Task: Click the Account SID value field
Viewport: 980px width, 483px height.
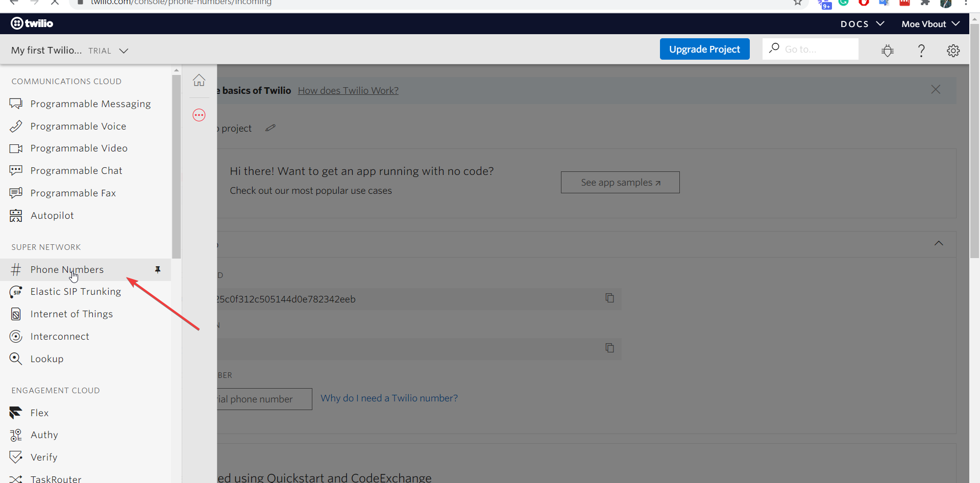Action: (419, 299)
